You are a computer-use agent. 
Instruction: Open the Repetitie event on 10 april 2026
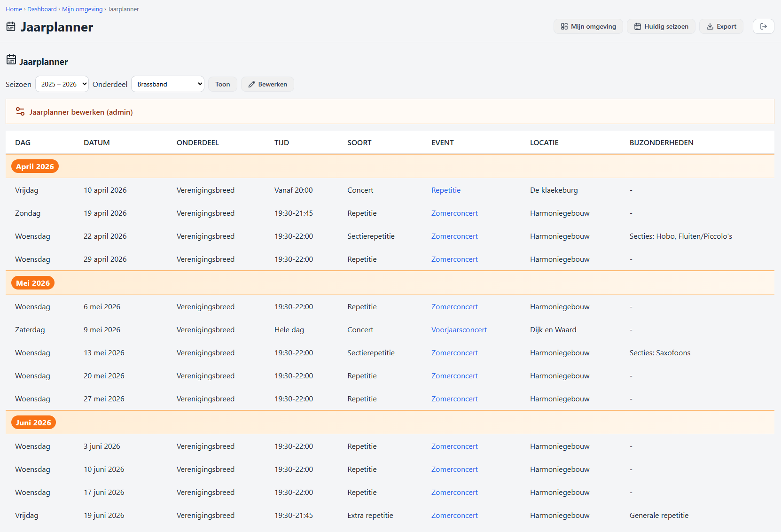point(446,190)
